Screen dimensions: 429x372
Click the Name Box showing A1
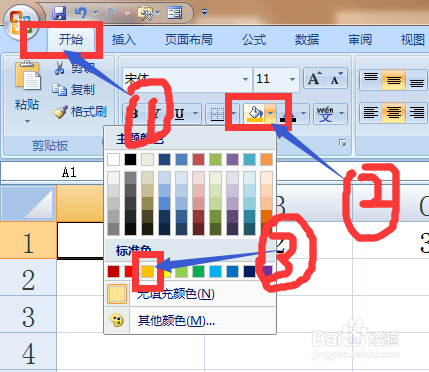[x=52, y=172]
